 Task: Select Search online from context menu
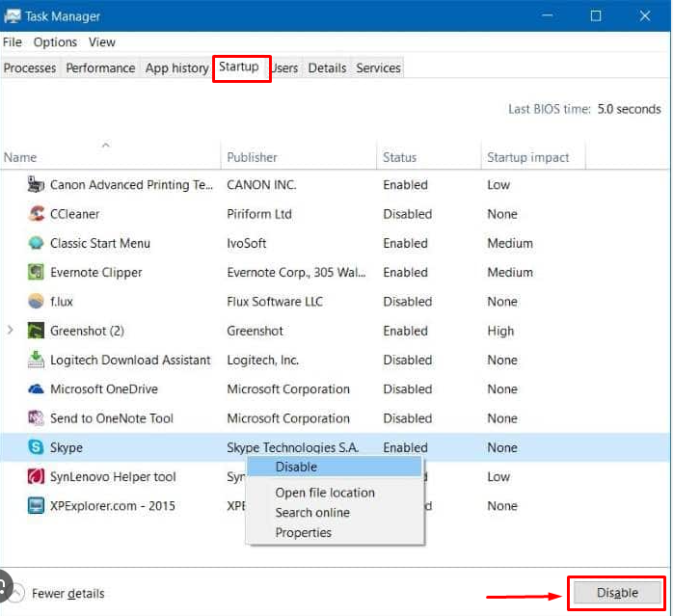(x=312, y=513)
